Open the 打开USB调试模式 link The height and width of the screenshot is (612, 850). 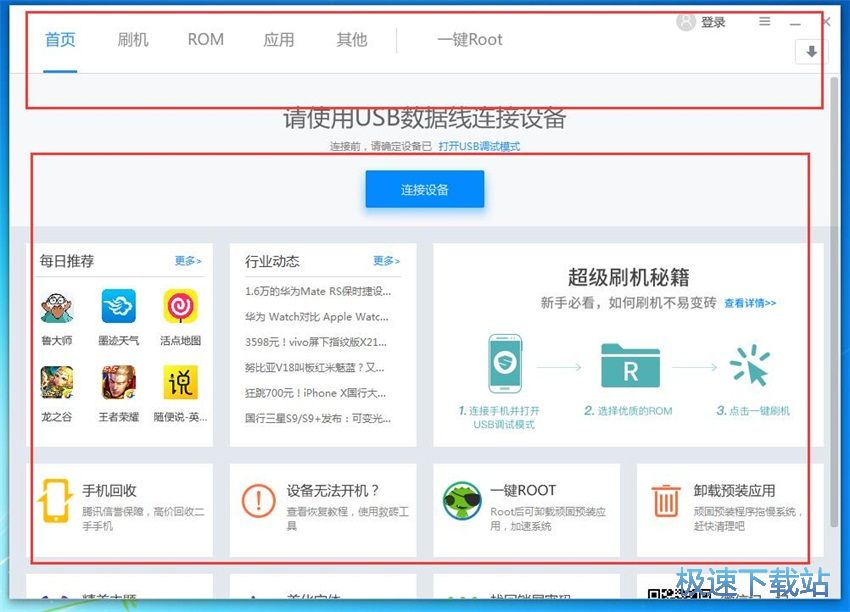click(479, 146)
